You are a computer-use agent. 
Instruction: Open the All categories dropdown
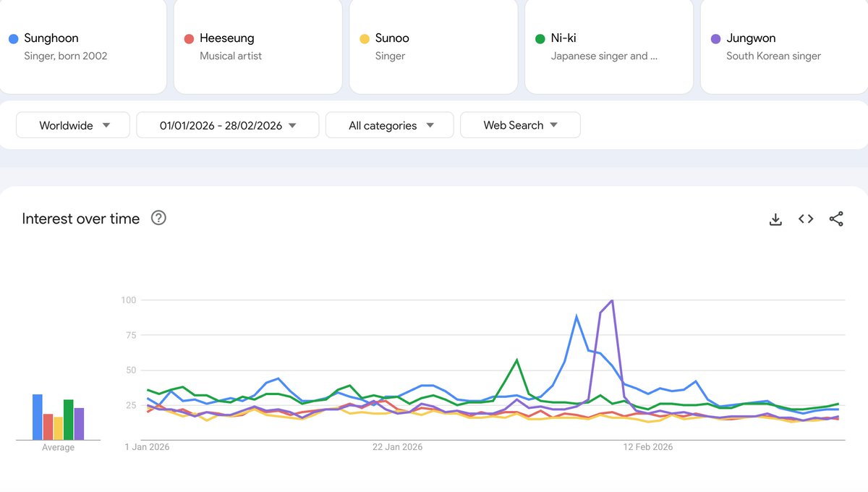[389, 124]
